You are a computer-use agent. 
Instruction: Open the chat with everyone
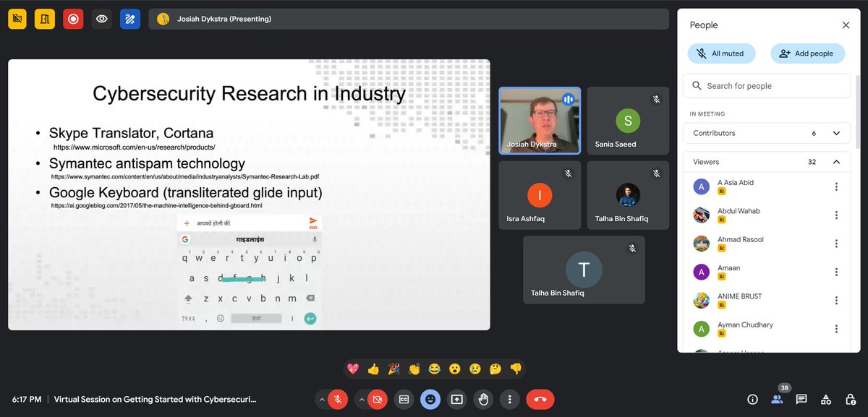(x=801, y=399)
